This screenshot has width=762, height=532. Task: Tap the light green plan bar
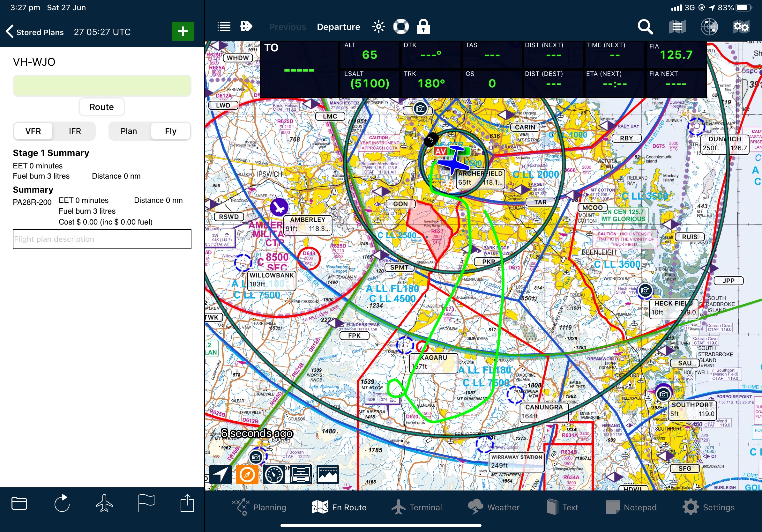pos(102,85)
